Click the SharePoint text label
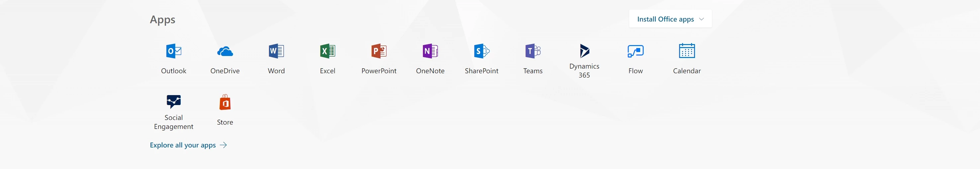 [482, 71]
